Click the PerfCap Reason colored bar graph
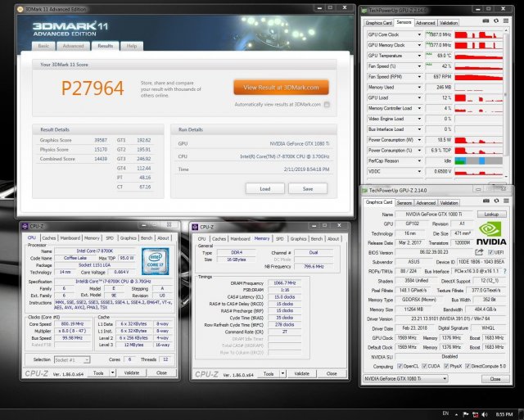The height and width of the screenshot is (420, 524). point(478,160)
